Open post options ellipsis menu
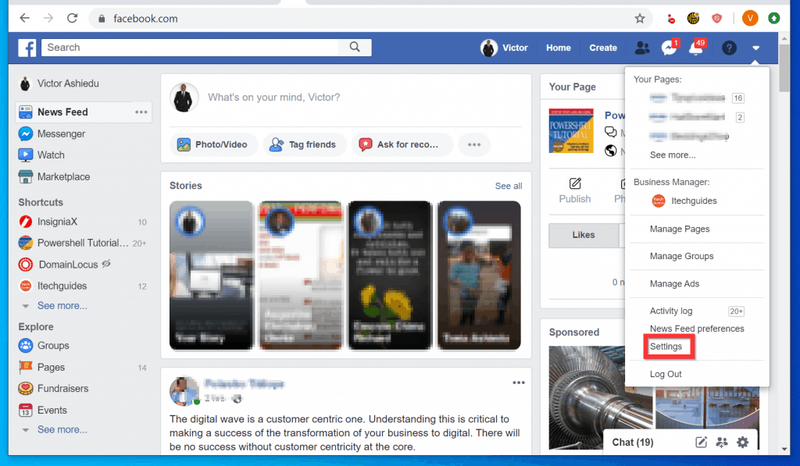The image size is (800, 466). pyautogui.click(x=518, y=382)
